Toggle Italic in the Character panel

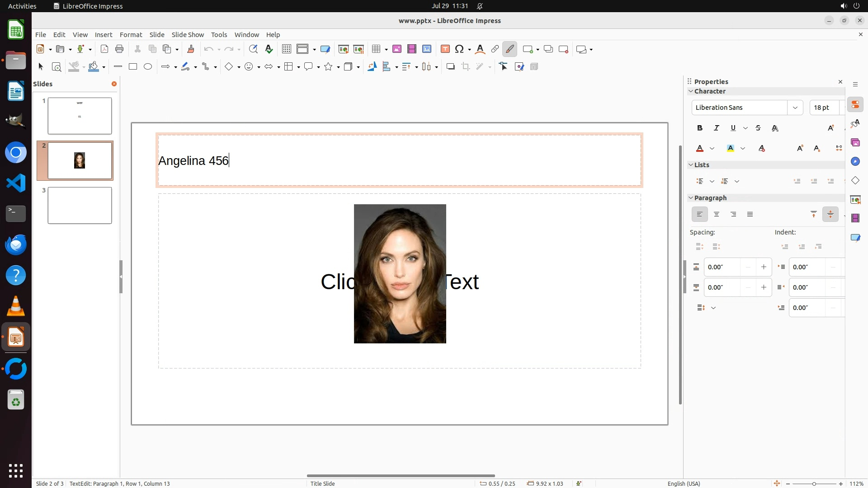tap(717, 128)
